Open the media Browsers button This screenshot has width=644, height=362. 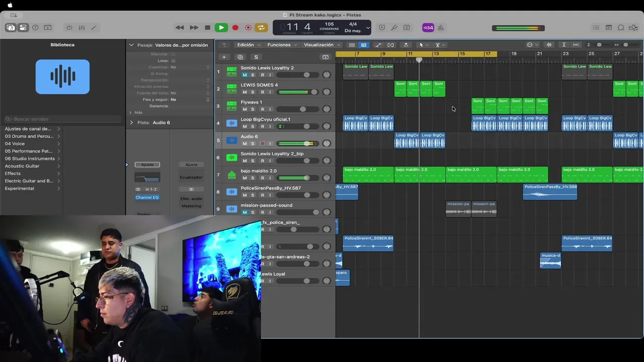[x=633, y=28]
